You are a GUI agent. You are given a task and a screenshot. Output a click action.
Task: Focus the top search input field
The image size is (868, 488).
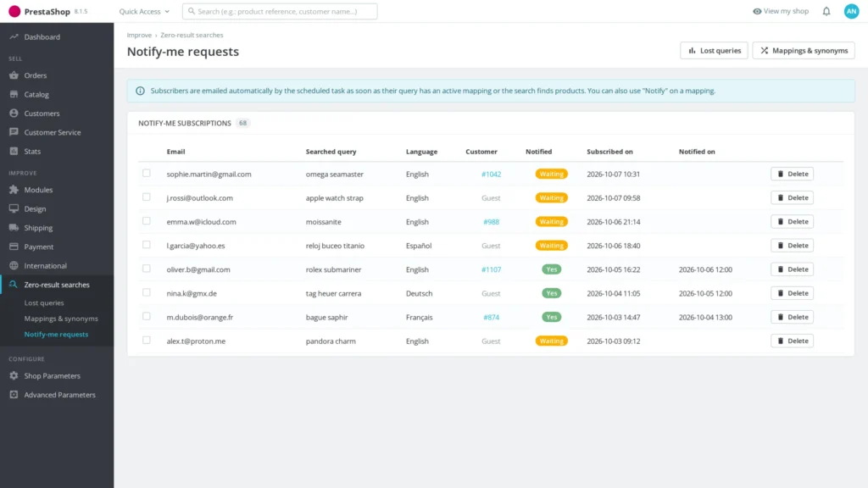[x=280, y=11]
